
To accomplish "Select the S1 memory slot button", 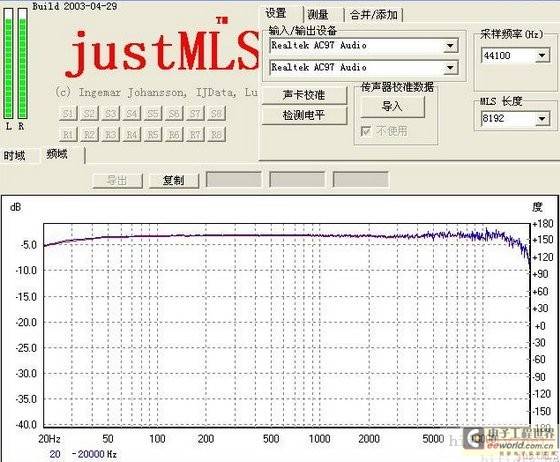I will click(x=68, y=114).
